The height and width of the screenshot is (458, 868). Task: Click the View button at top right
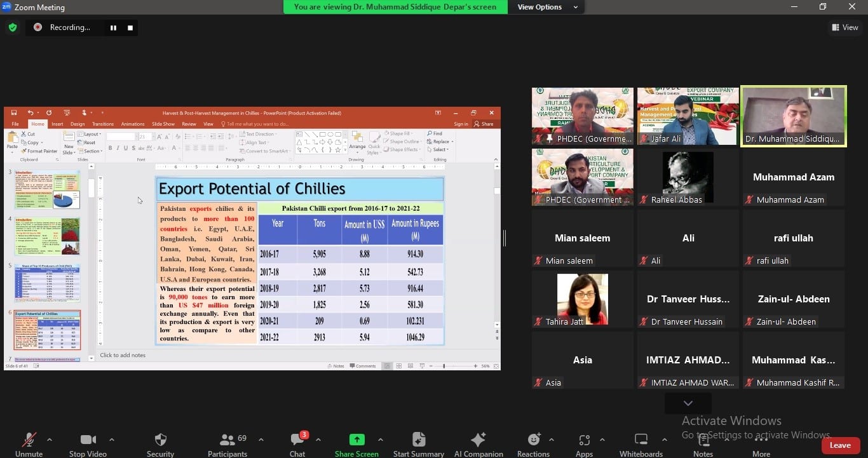[x=844, y=27]
